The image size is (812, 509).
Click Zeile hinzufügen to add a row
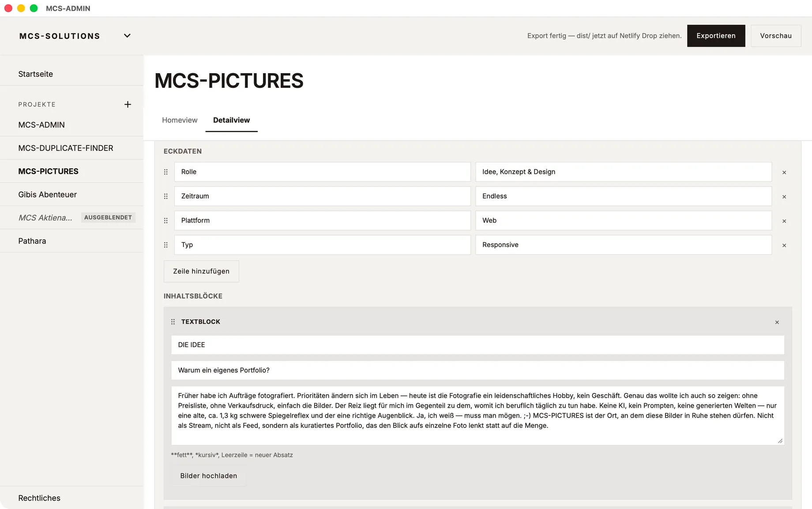pos(201,271)
